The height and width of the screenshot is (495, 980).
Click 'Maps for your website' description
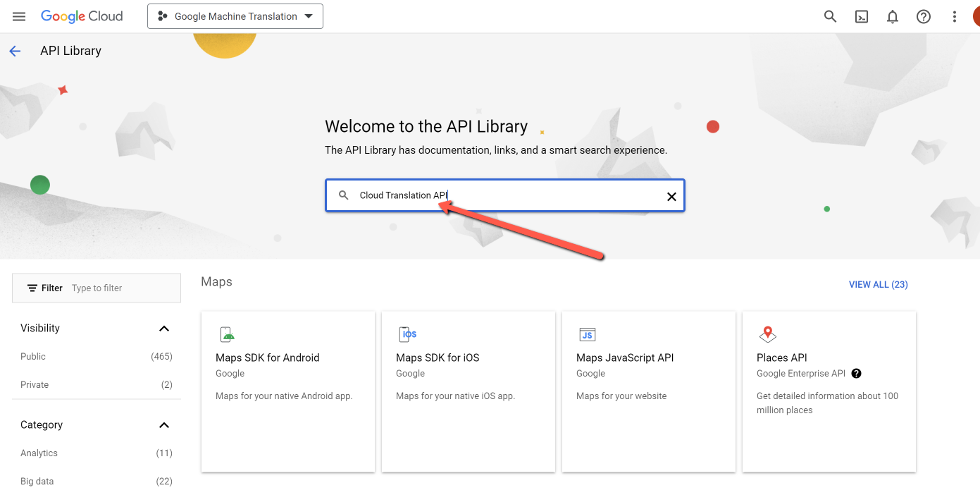pos(621,396)
